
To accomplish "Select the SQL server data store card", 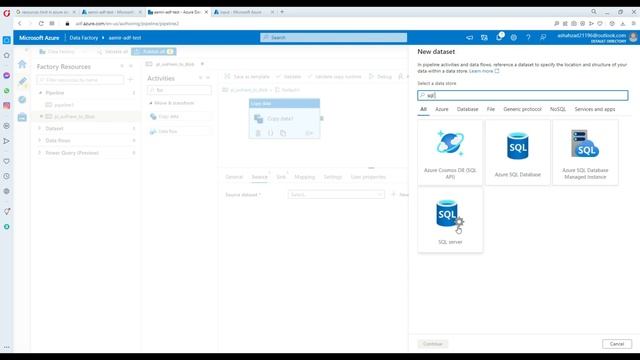I will coord(450,220).
